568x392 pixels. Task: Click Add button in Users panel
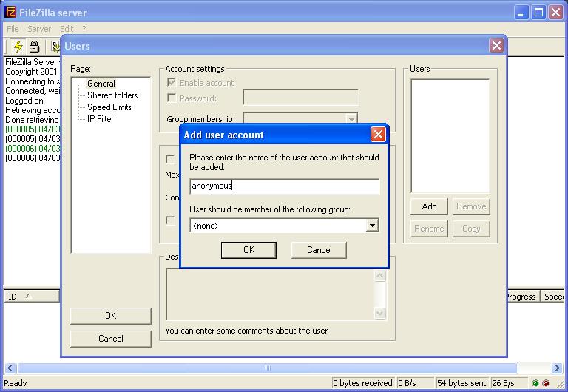(429, 206)
